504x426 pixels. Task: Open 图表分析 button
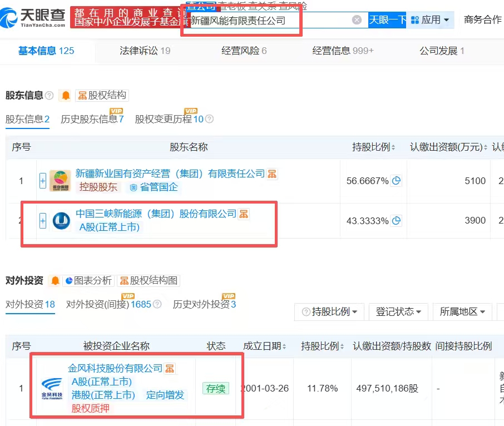click(88, 281)
